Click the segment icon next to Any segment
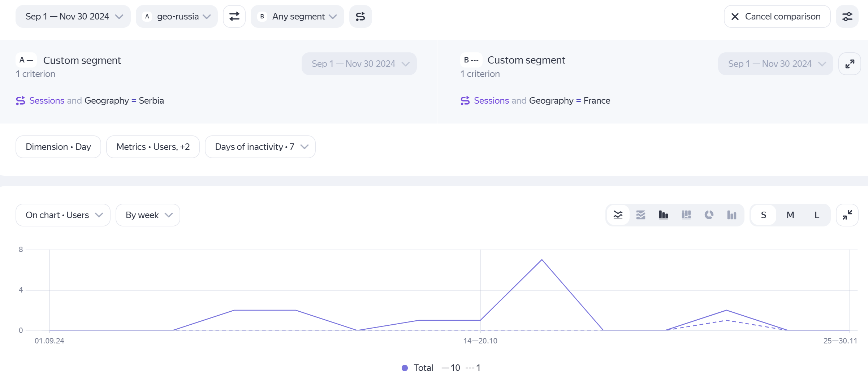Image resolution: width=868 pixels, height=381 pixels. tap(360, 17)
